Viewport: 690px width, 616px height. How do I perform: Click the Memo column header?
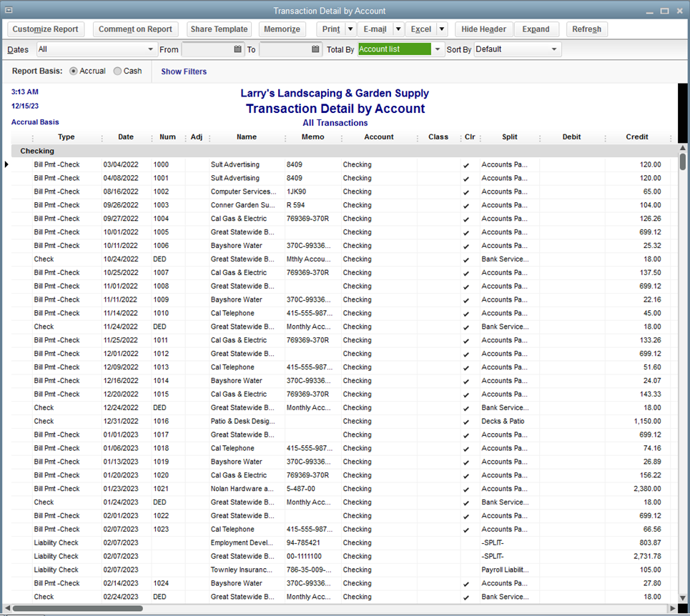[313, 136]
